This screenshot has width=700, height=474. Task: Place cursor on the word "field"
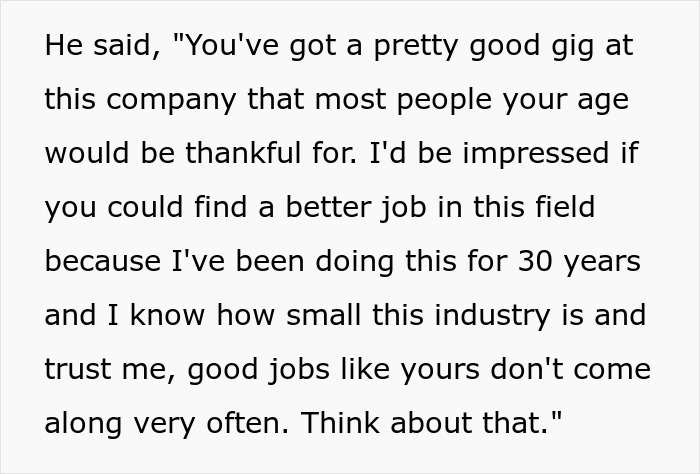click(561, 208)
